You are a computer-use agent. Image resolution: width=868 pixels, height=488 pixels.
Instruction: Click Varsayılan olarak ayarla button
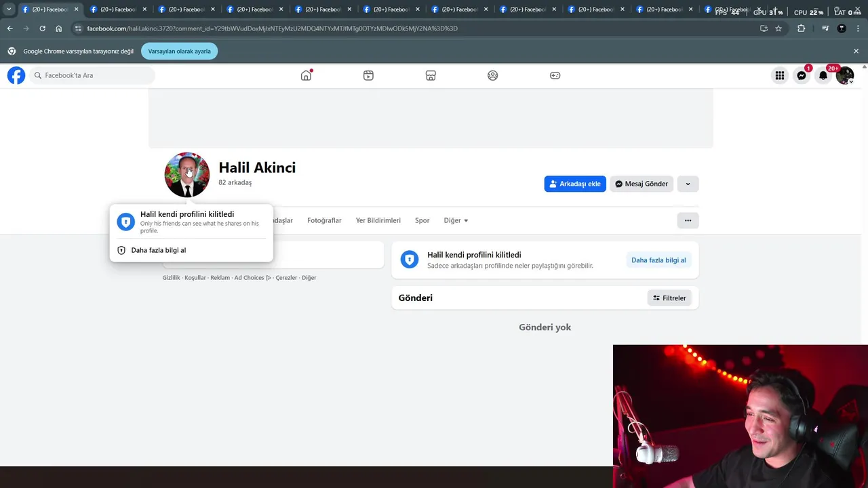click(x=179, y=51)
